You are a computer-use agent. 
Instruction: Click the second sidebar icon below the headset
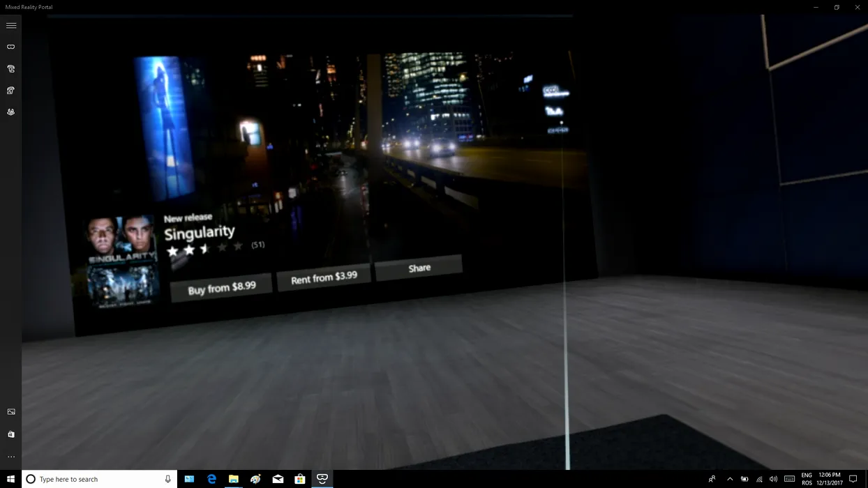[x=11, y=69]
